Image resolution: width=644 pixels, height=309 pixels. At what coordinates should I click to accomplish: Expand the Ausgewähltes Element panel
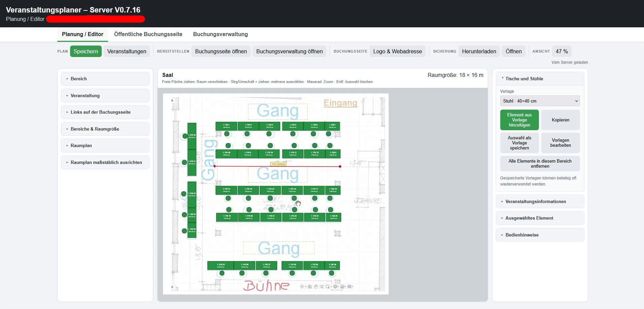click(540, 218)
